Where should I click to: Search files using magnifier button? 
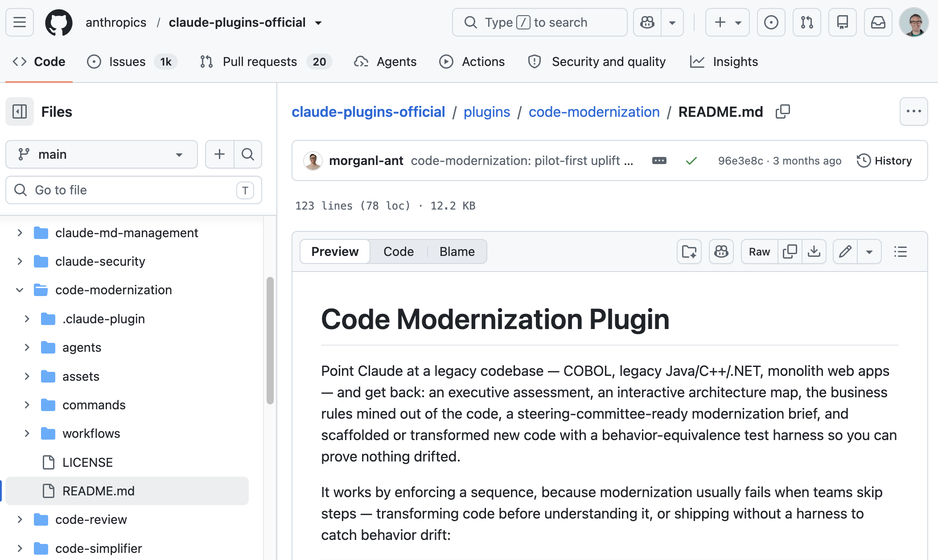[248, 154]
